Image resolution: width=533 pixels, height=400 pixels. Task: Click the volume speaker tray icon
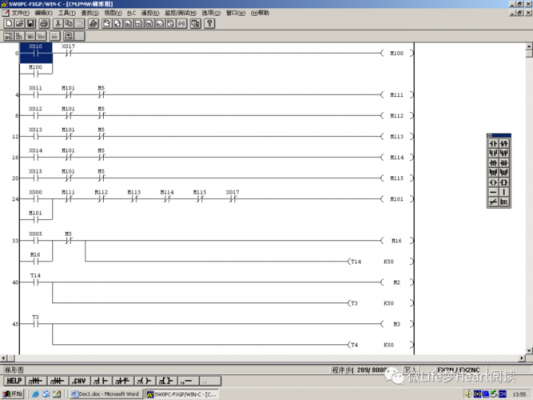468,394
